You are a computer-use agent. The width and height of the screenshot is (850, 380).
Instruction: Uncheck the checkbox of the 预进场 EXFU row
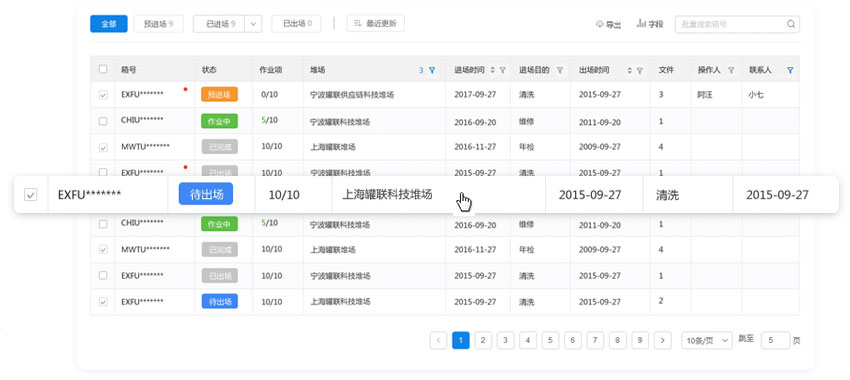pos(103,95)
